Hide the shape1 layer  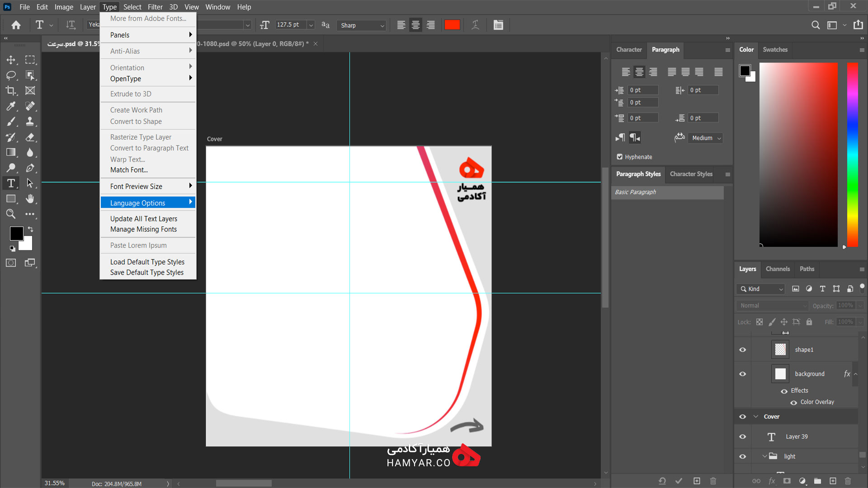pos(742,350)
